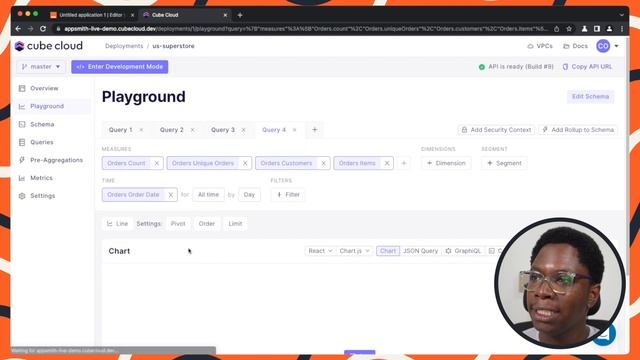Click Enter Development Mode button
640x360 pixels.
120,67
